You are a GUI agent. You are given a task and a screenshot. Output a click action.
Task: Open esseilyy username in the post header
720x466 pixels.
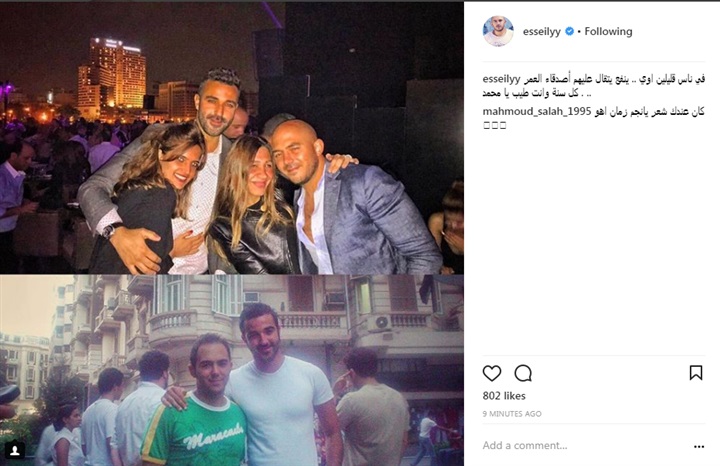click(x=541, y=32)
